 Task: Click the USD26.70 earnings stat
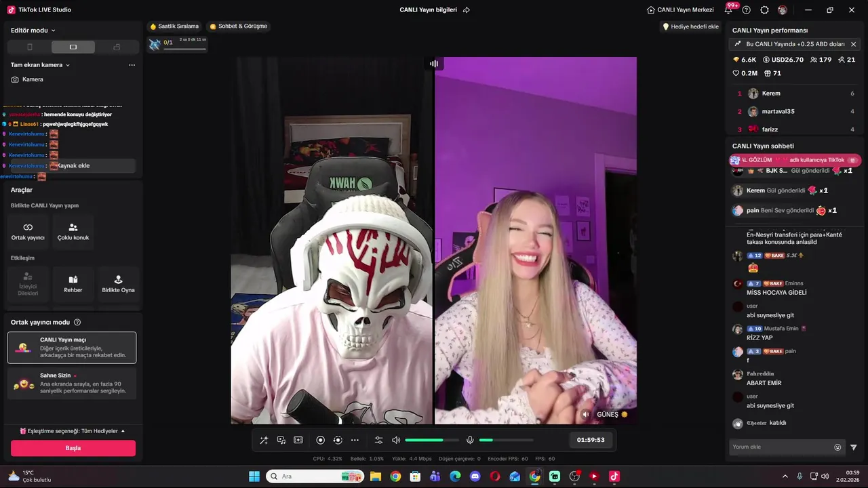[x=783, y=60]
